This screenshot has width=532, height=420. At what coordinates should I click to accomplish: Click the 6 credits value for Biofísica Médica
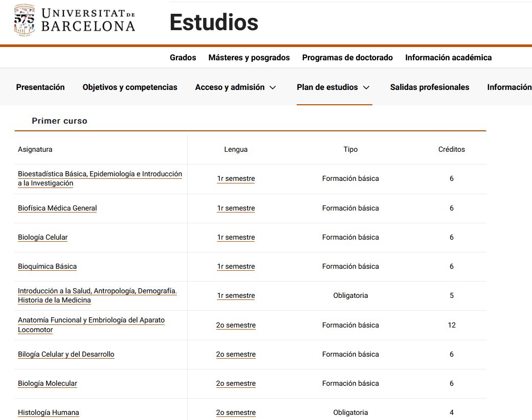pyautogui.click(x=452, y=208)
